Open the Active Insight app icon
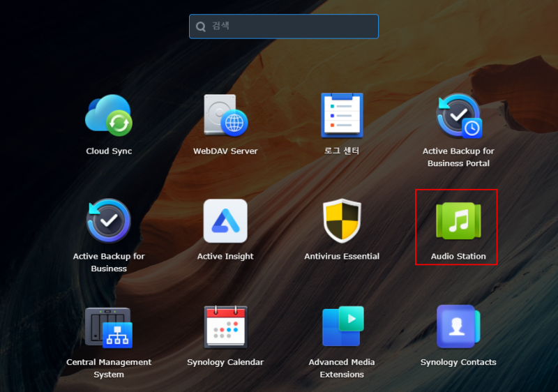558x392 pixels. click(225, 220)
